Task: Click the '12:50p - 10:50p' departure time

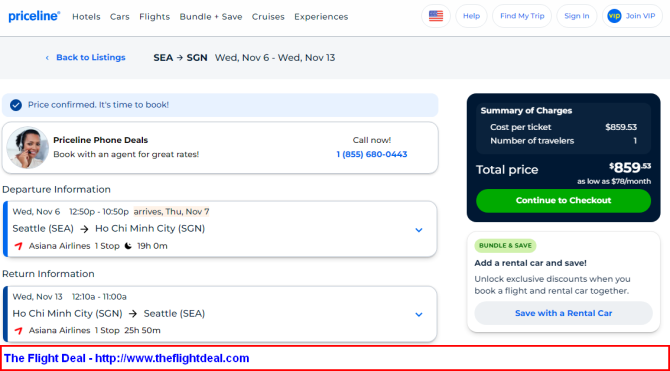Action: (99, 212)
